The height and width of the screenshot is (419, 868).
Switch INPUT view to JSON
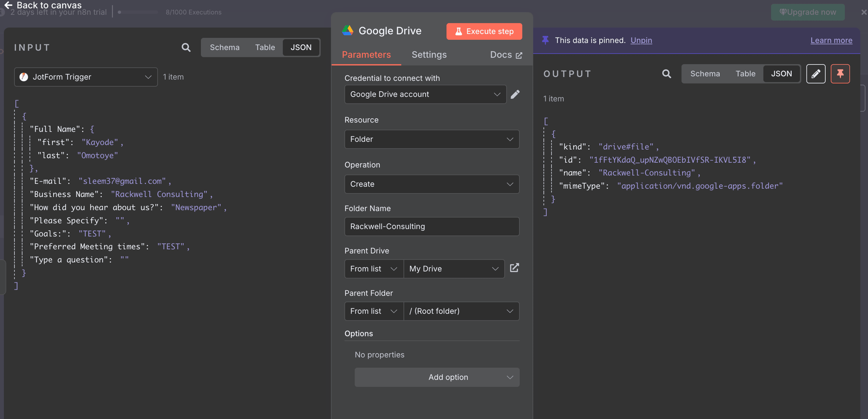coord(301,47)
